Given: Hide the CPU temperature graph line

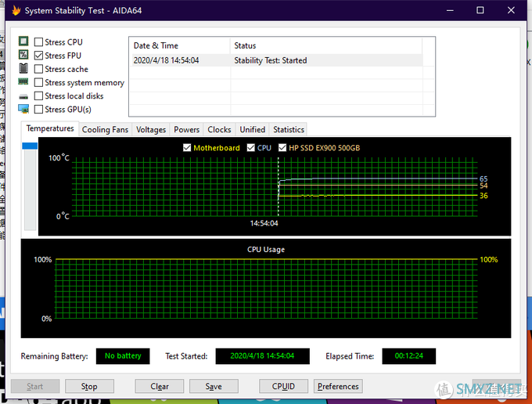Looking at the screenshot, I should click(250, 148).
